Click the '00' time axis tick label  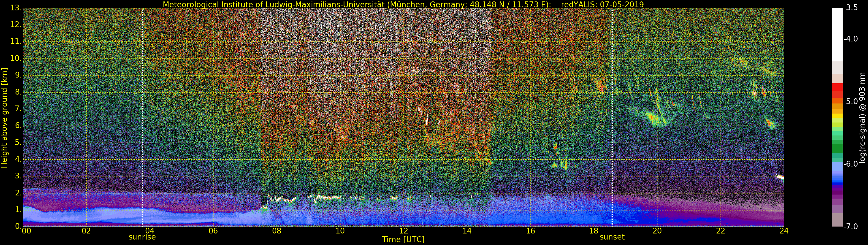click(x=26, y=231)
